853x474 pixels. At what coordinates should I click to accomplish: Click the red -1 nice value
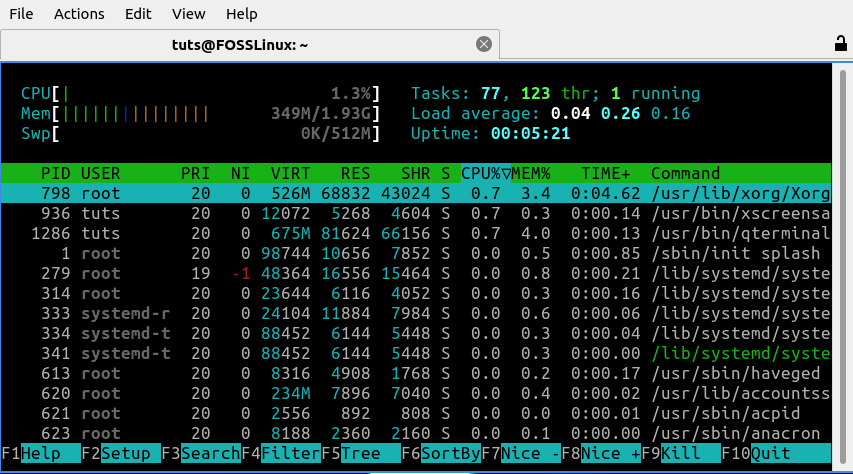pyautogui.click(x=241, y=273)
